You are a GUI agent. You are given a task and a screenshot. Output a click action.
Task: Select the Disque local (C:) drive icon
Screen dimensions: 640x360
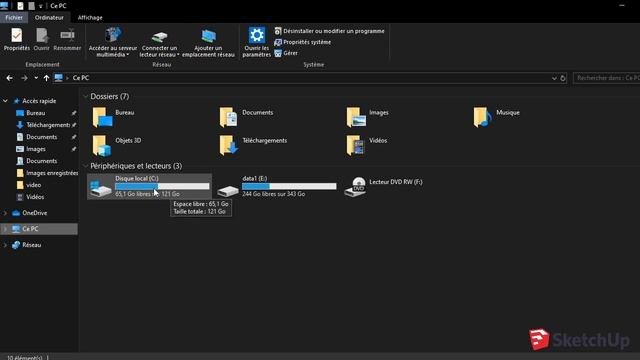pyautogui.click(x=100, y=189)
